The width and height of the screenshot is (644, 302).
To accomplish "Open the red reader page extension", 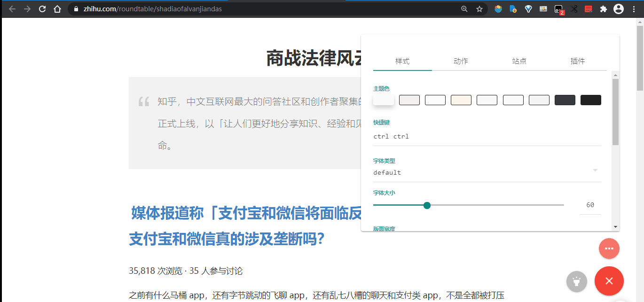I will point(589,9).
